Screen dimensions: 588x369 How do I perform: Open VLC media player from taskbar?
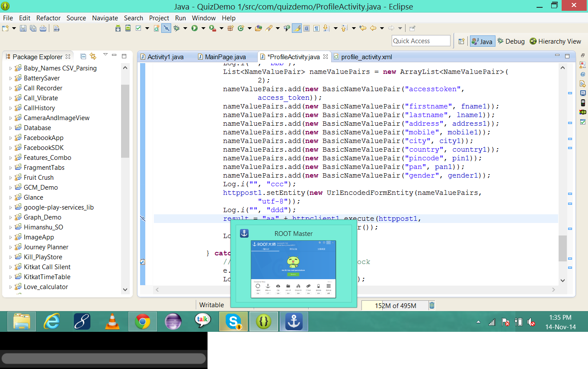(x=112, y=321)
